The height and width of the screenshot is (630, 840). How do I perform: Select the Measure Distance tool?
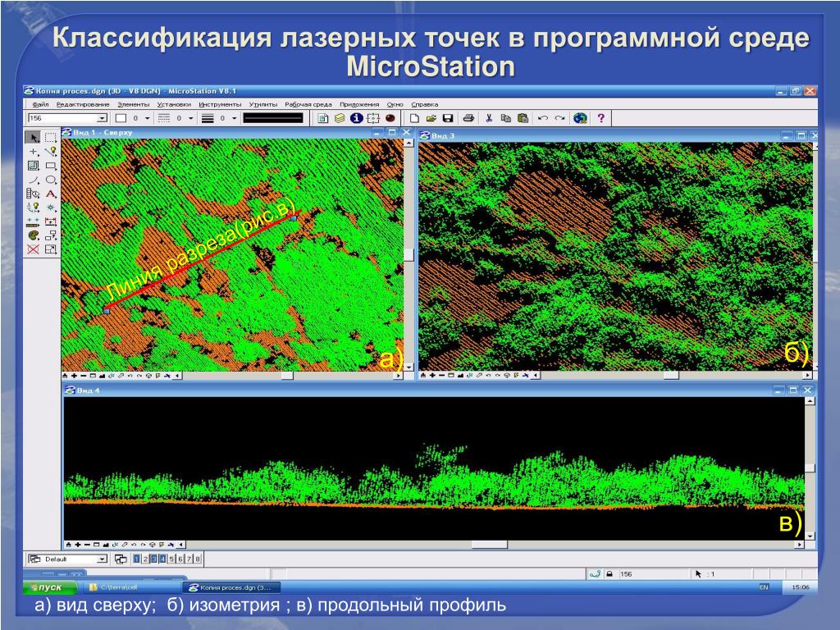click(33, 221)
